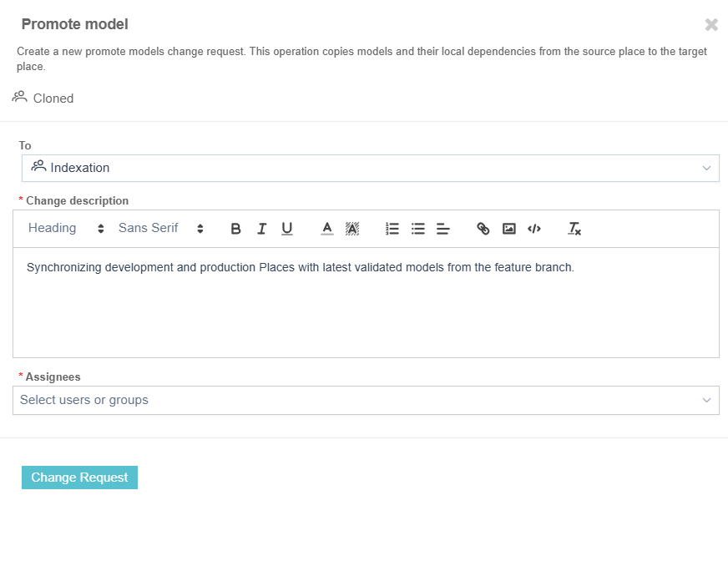This screenshot has width=728, height=561.
Task: Click inside the change description text area
Action: pos(366,309)
